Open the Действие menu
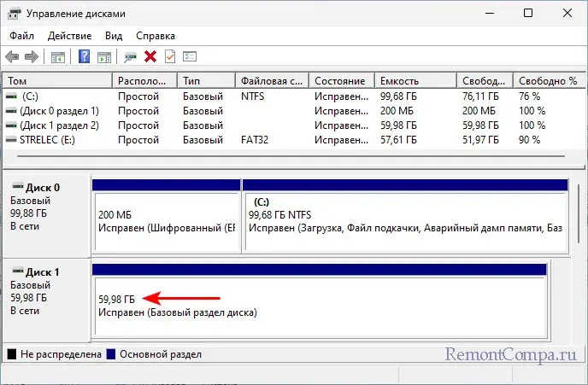The height and width of the screenshot is (385, 588). point(69,36)
